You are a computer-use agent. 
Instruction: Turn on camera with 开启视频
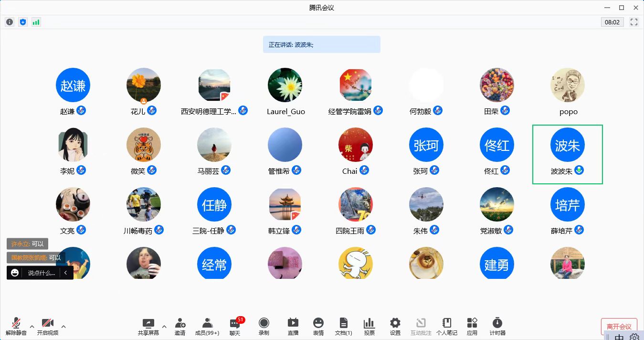(x=47, y=327)
